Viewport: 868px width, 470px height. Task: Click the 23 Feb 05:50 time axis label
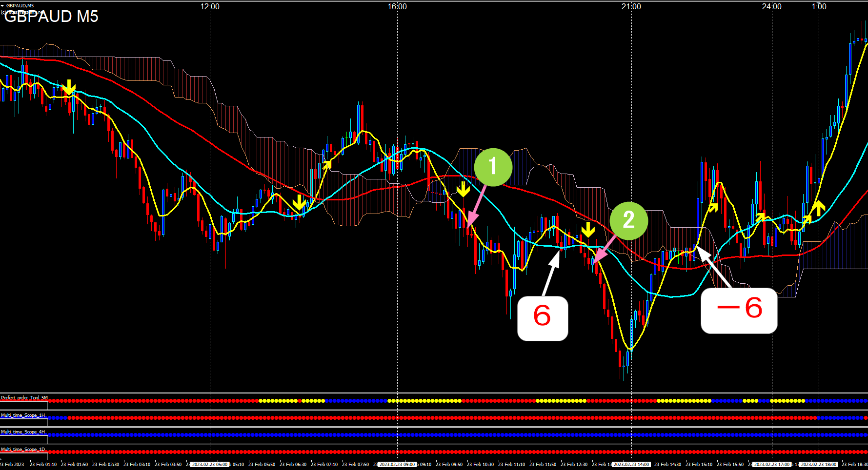coord(262,465)
